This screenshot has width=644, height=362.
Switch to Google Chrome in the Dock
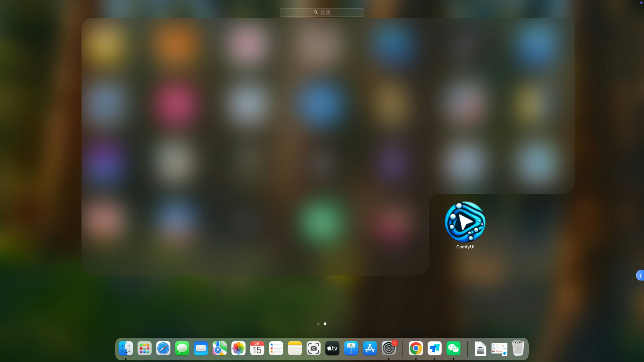(416, 348)
